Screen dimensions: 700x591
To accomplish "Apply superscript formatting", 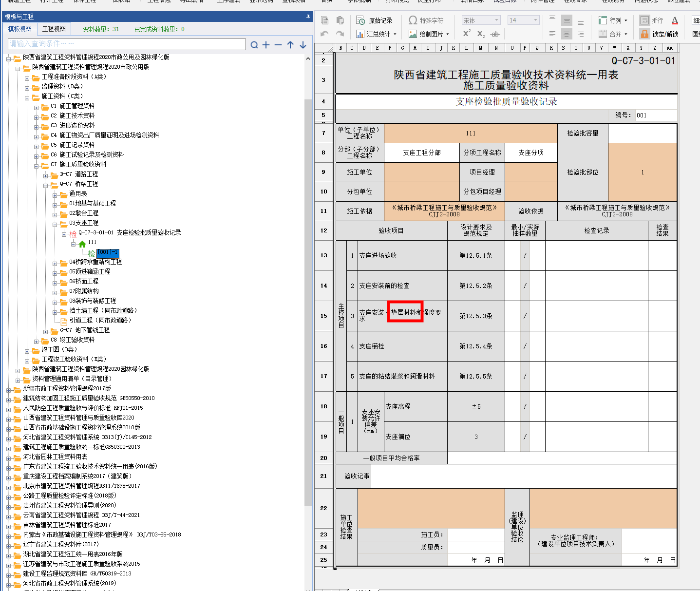I will 467,34.
